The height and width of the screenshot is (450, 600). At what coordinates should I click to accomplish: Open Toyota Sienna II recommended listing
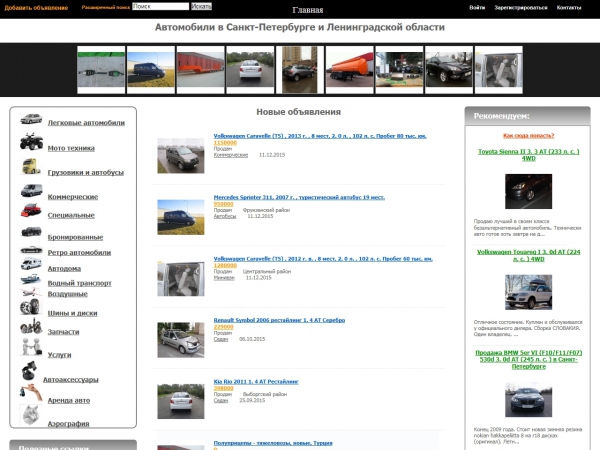528,155
